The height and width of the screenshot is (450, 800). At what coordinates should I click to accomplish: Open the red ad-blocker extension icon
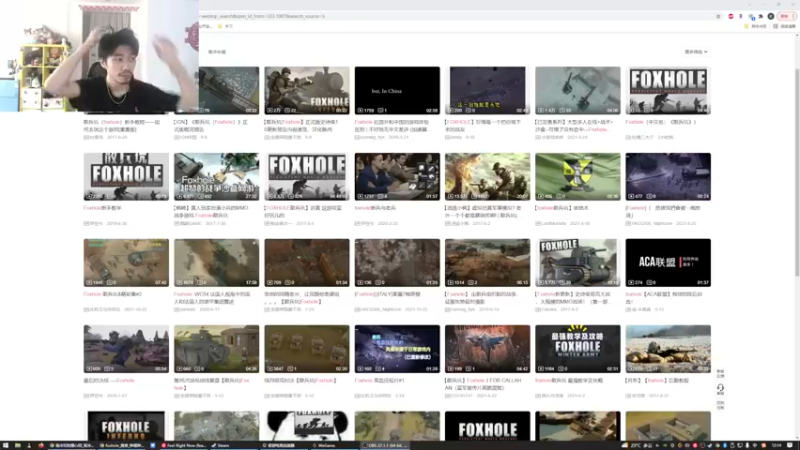point(731,16)
